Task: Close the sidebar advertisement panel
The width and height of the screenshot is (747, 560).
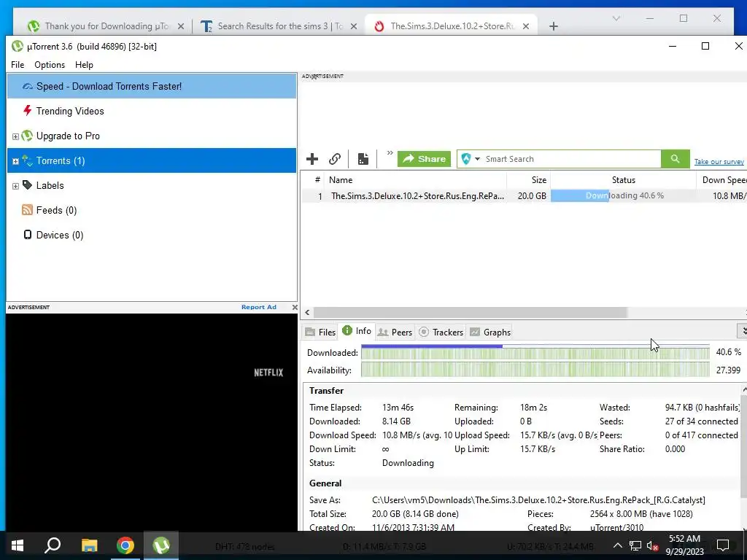Action: click(295, 307)
